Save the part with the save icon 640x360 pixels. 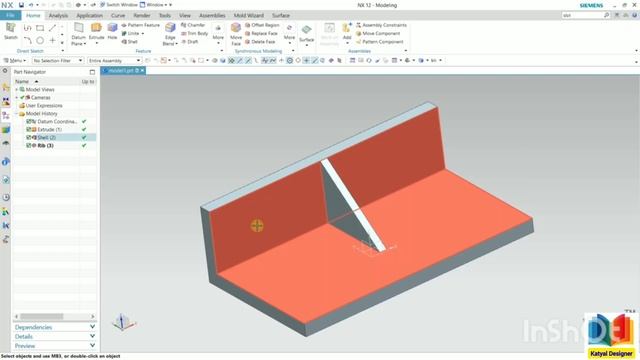(x=21, y=5)
